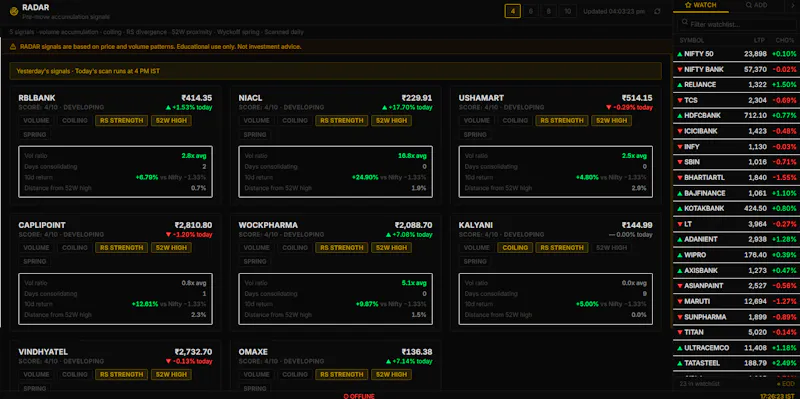
Task: Open the WOCKPHARMA signal card title
Action: coord(268,225)
